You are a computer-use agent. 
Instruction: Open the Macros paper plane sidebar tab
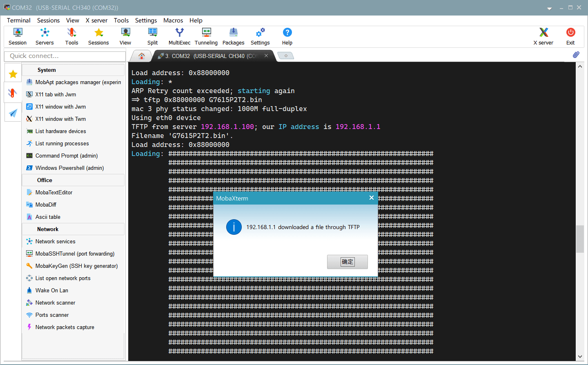click(x=13, y=113)
